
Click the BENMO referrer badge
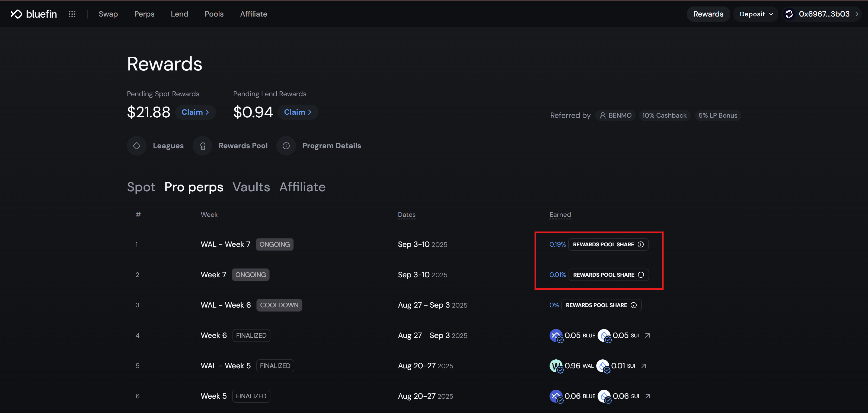[616, 115]
